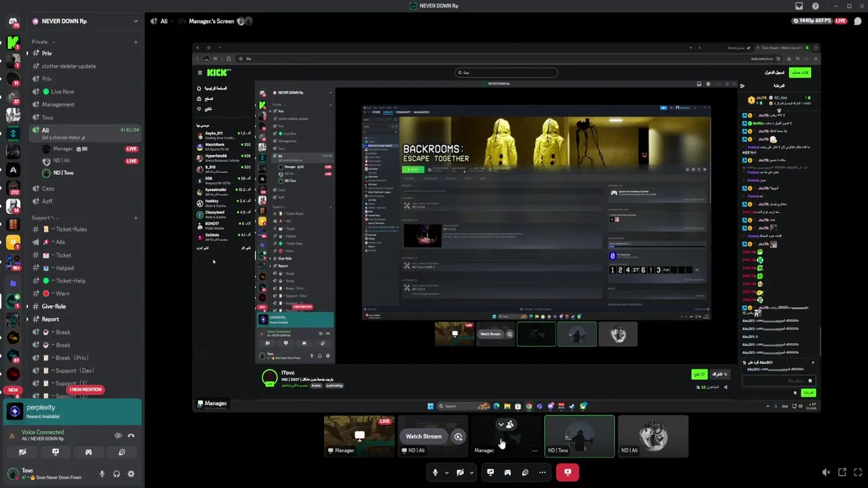Open soundboard from call control bar
This screenshot has width=868, height=488.
click(525, 472)
